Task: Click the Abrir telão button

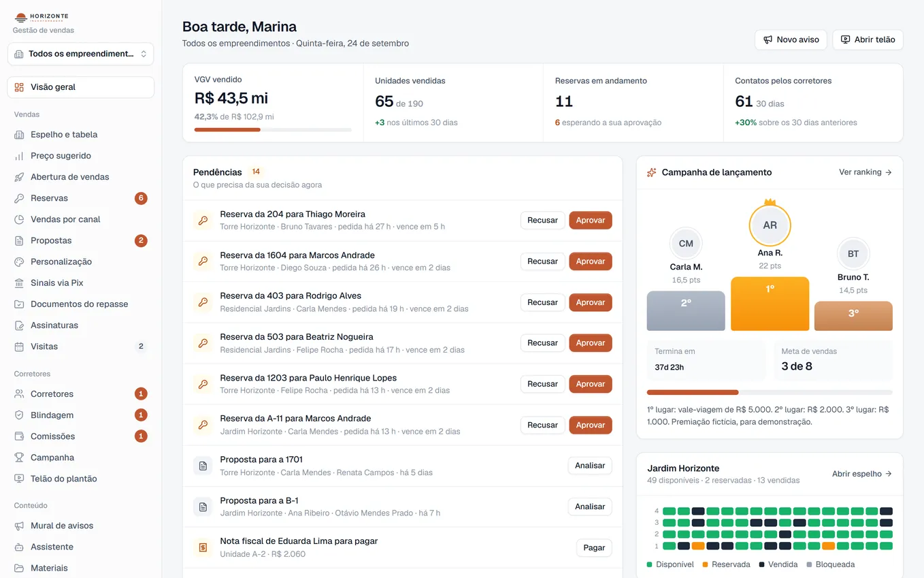Action: (868, 39)
